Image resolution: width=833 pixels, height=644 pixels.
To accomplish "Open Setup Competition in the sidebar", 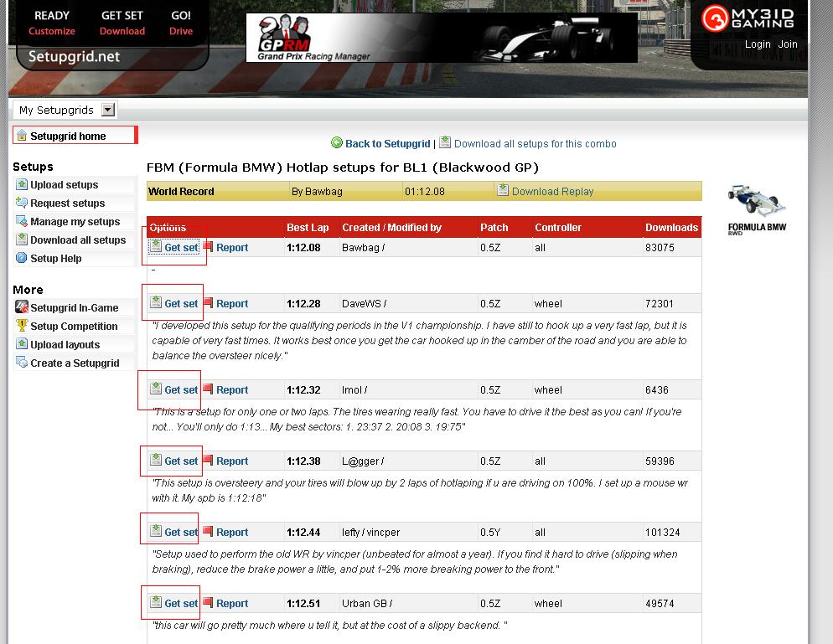I will point(74,326).
